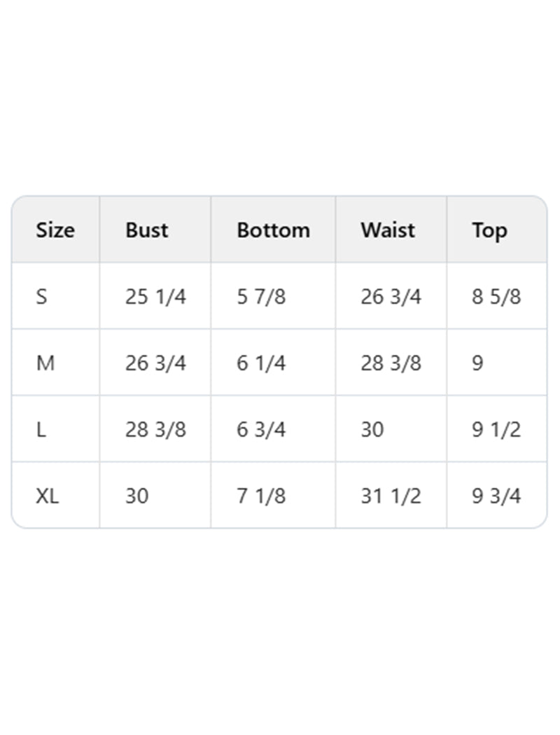Click top value 8 5/8
560x735 pixels.
coord(496,297)
